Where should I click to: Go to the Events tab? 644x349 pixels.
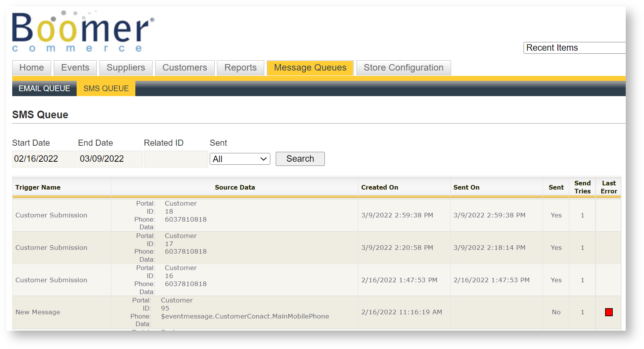point(75,68)
